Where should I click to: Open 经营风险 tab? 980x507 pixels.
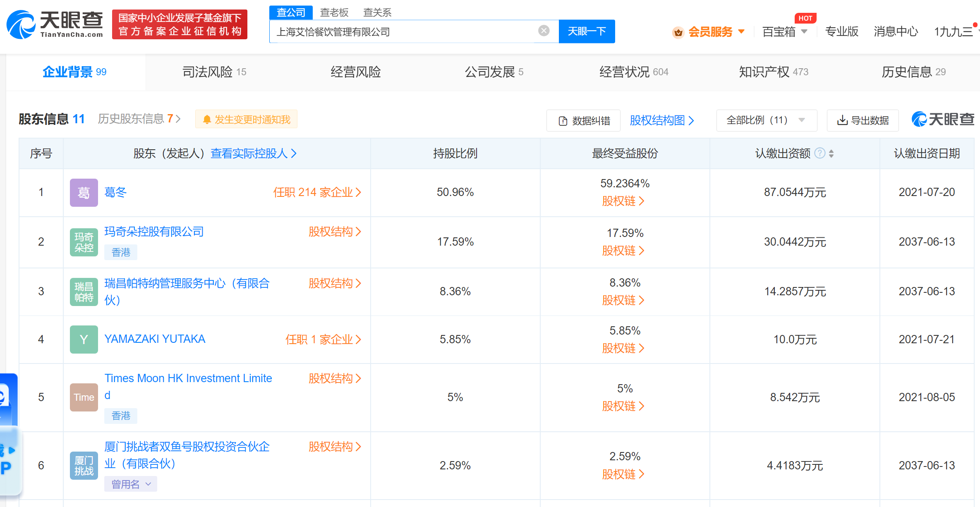tap(355, 72)
